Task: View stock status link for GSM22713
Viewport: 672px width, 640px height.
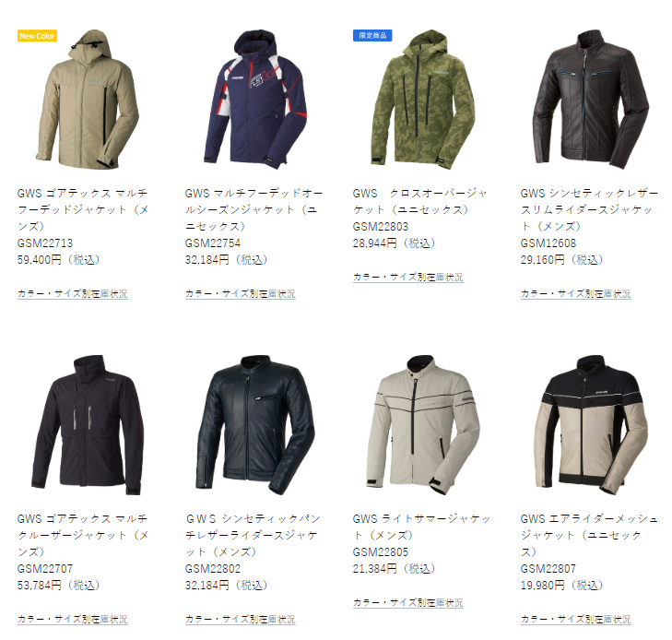Action: pos(73,293)
